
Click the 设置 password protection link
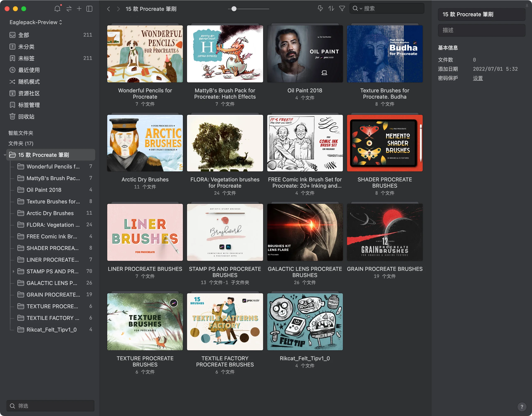pos(478,78)
